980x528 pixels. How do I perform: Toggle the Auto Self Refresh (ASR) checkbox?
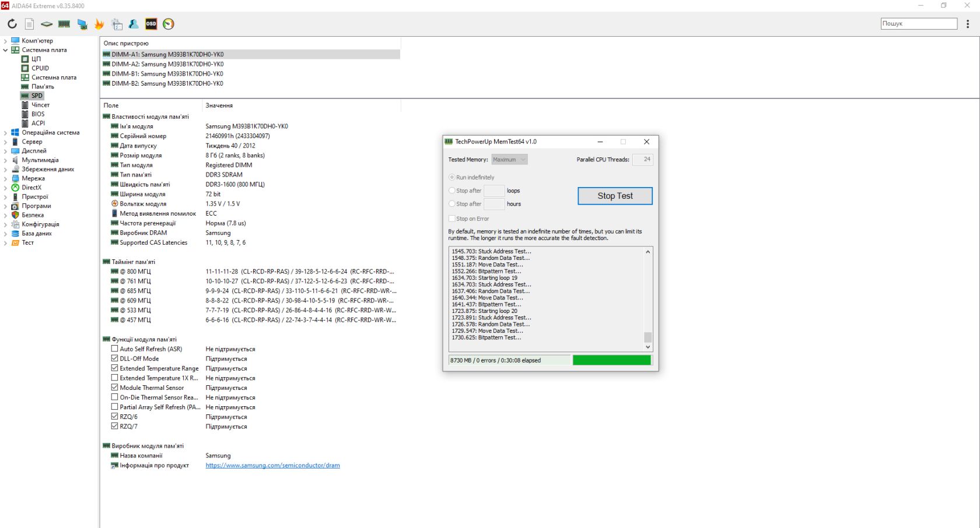[115, 349]
